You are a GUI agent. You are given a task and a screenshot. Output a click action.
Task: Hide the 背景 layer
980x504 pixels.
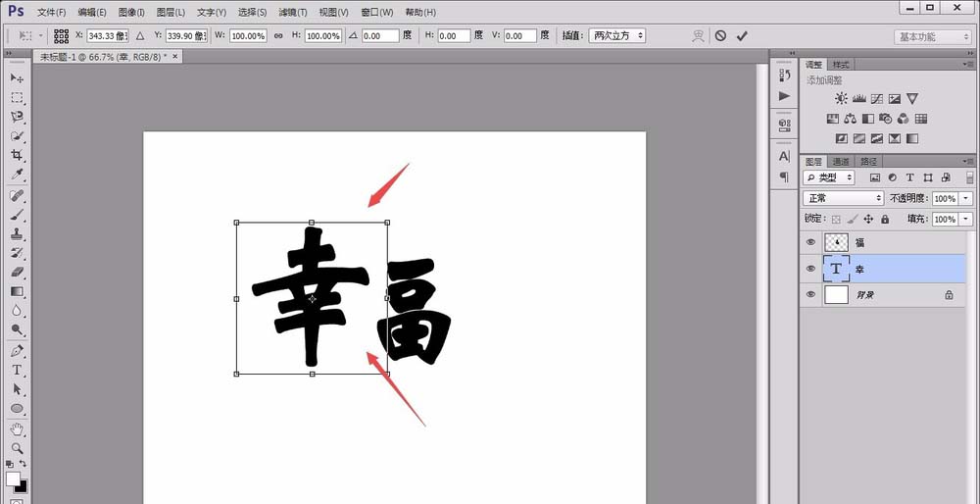click(810, 294)
